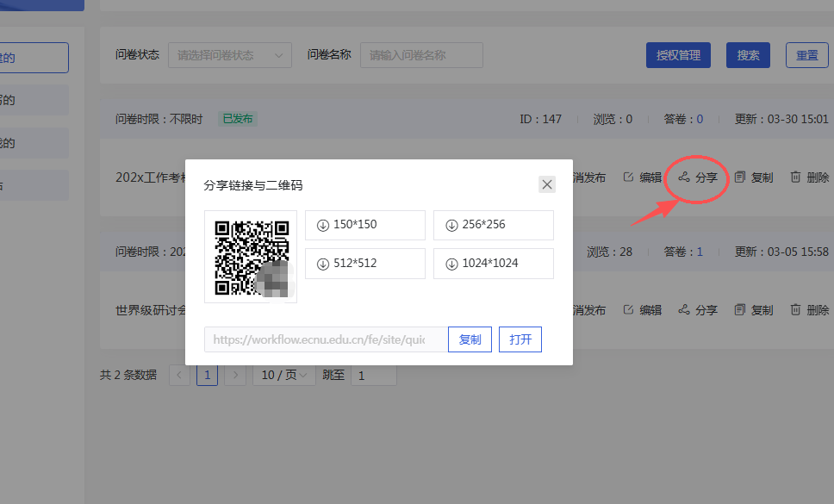Copy the share link with 复制 button
Screen dimensions: 834x504
click(470, 339)
